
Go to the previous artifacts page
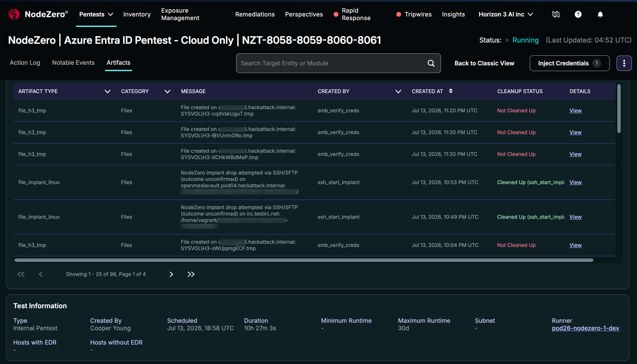pyautogui.click(x=41, y=274)
